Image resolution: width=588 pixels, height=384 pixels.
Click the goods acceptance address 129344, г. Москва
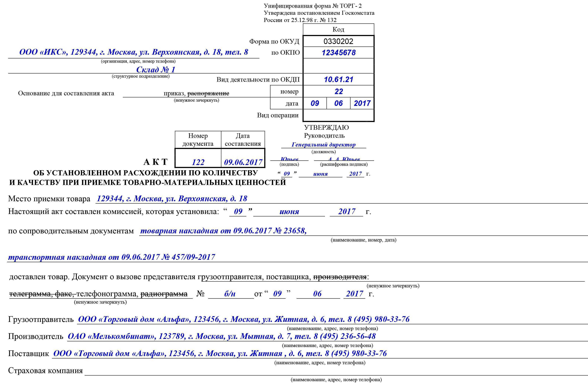[x=172, y=199]
